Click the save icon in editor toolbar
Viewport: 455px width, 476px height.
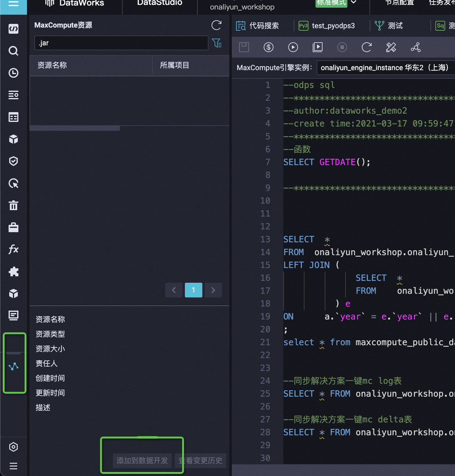244,47
